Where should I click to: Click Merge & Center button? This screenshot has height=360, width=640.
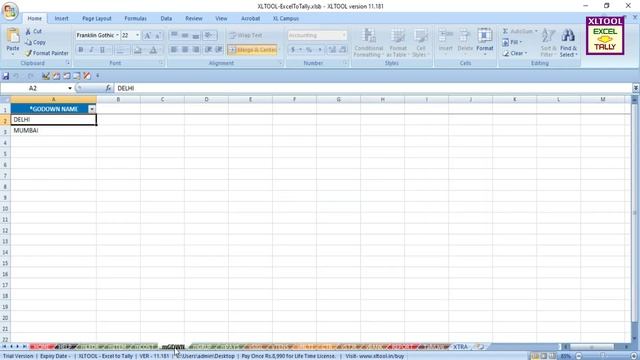(253, 50)
